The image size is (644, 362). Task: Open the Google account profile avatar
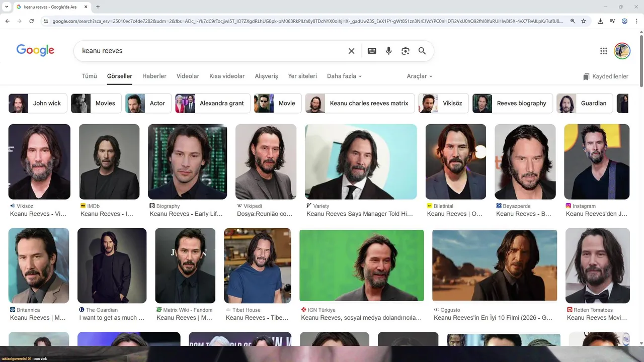tap(622, 51)
